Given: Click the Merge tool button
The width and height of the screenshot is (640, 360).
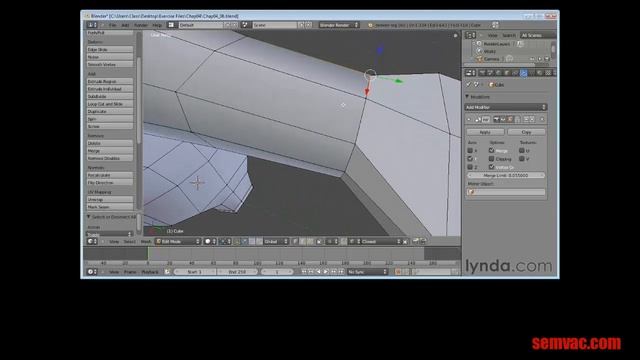Looking at the screenshot, I should [110, 151].
